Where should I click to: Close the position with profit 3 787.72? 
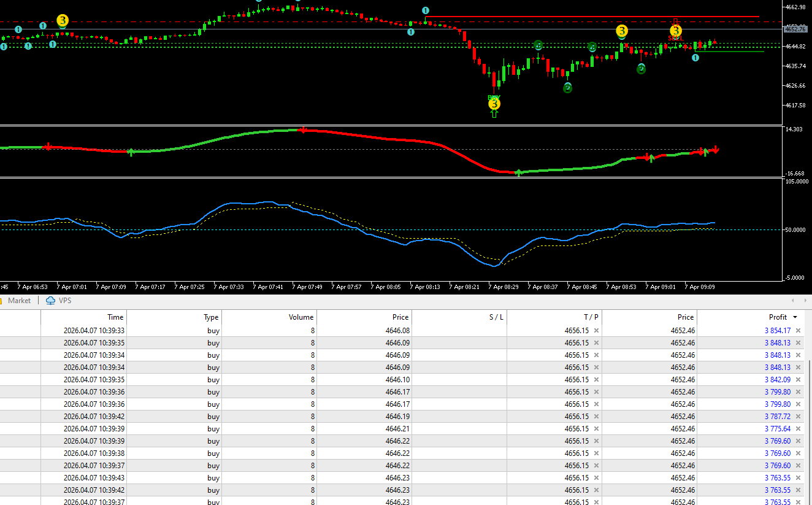(x=798, y=417)
